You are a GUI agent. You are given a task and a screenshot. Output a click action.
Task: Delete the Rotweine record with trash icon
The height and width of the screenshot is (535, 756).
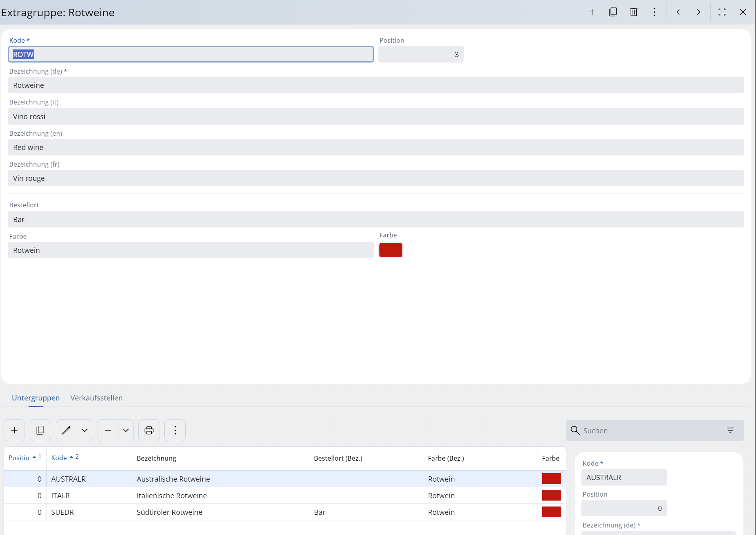coord(634,12)
